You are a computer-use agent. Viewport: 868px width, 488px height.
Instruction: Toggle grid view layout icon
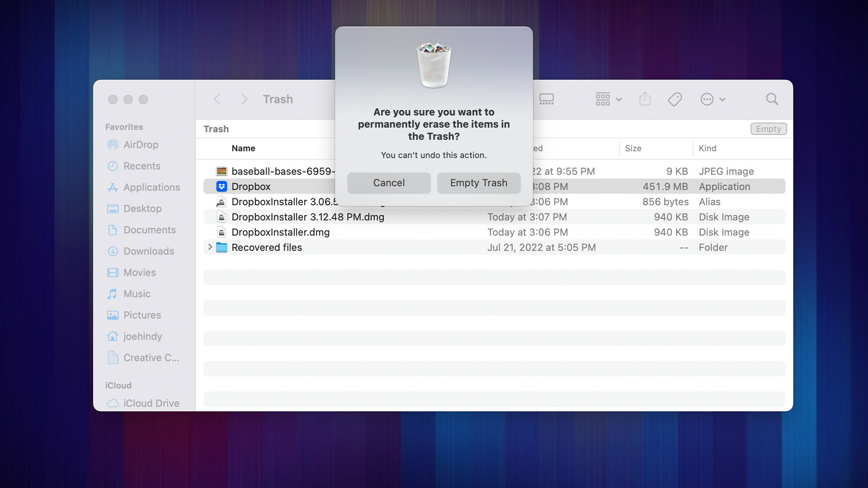click(x=603, y=99)
